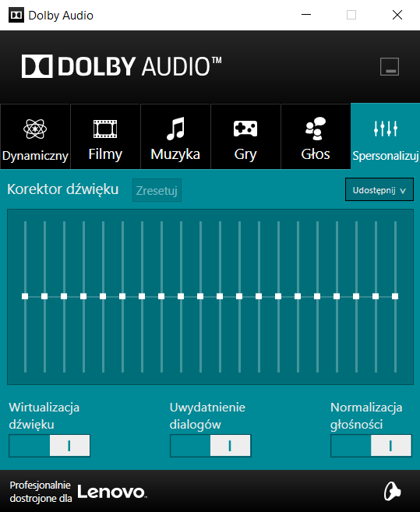
Task: Expand the Udostępnij dropdown
Action: click(x=379, y=189)
